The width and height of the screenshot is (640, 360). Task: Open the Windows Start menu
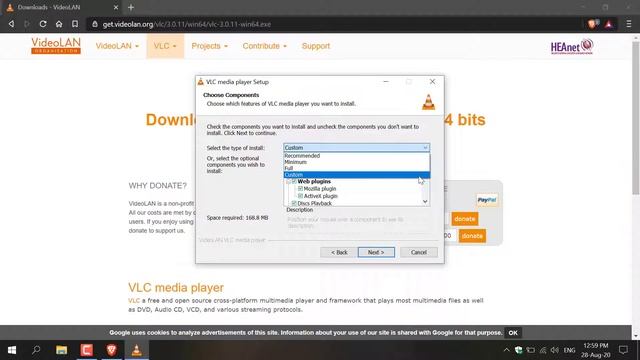(12, 350)
